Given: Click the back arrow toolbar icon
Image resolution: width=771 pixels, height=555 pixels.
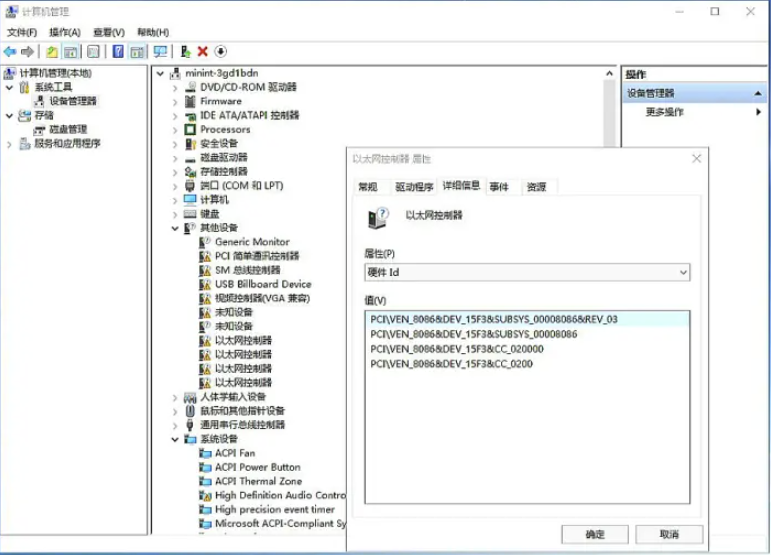Looking at the screenshot, I should (x=10, y=52).
